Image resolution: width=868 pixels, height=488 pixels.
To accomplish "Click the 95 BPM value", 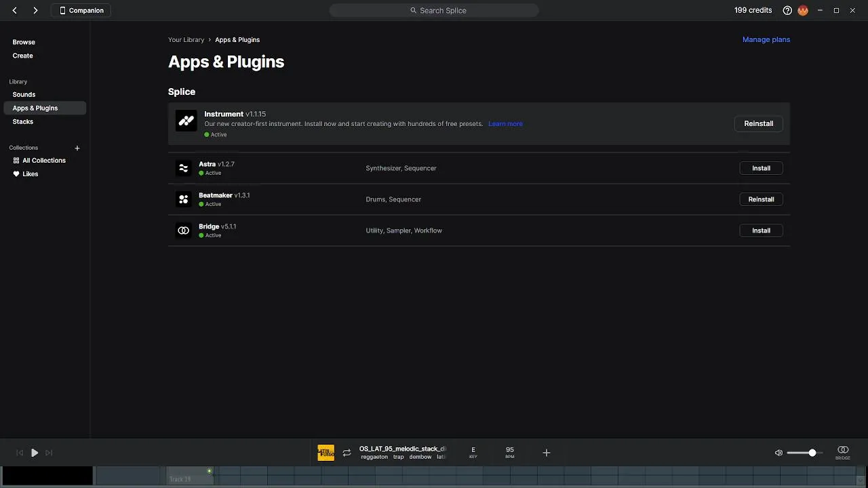I will [x=510, y=450].
